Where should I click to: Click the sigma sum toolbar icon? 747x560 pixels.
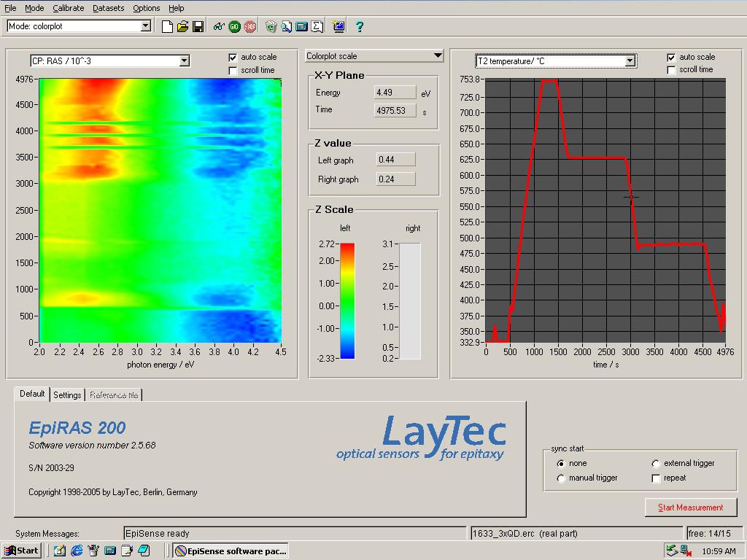pos(317,27)
